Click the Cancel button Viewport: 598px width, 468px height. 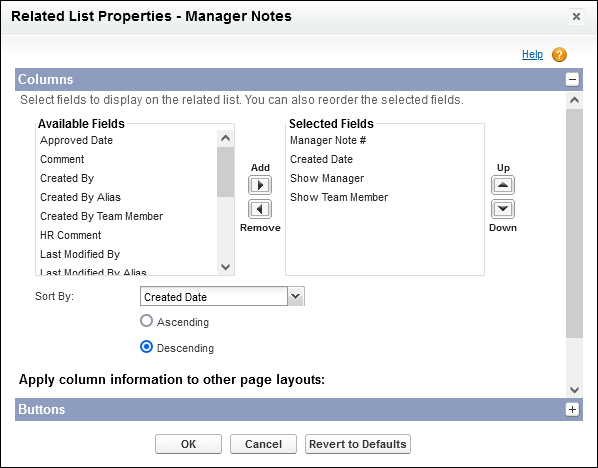coord(263,444)
